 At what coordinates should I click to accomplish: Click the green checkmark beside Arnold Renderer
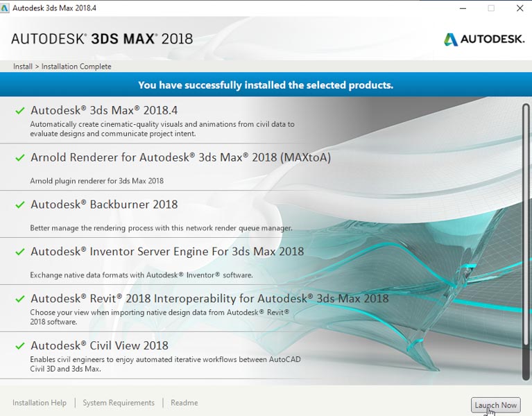pos(20,157)
